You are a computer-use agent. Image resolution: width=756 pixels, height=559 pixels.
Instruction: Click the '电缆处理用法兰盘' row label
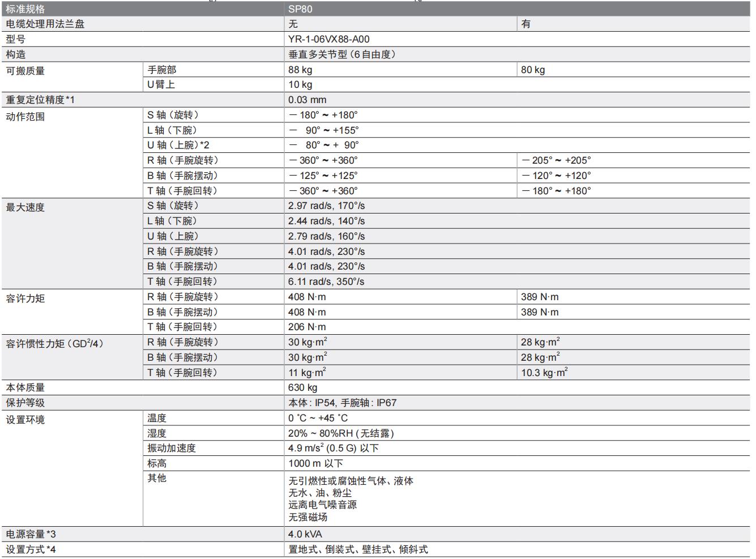[45, 24]
